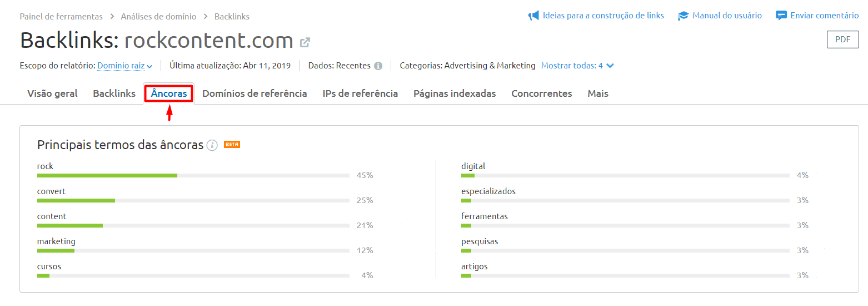Click Painel de ferramentas breadcrumb

[x=61, y=17]
